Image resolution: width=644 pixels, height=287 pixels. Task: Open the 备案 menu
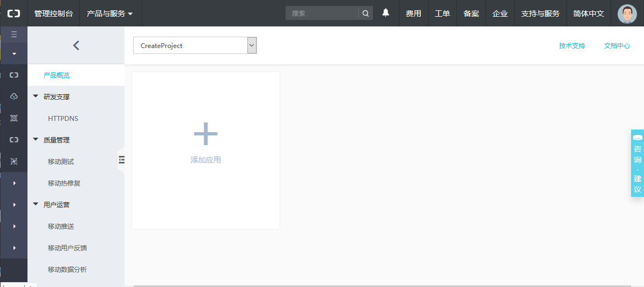pyautogui.click(x=471, y=13)
